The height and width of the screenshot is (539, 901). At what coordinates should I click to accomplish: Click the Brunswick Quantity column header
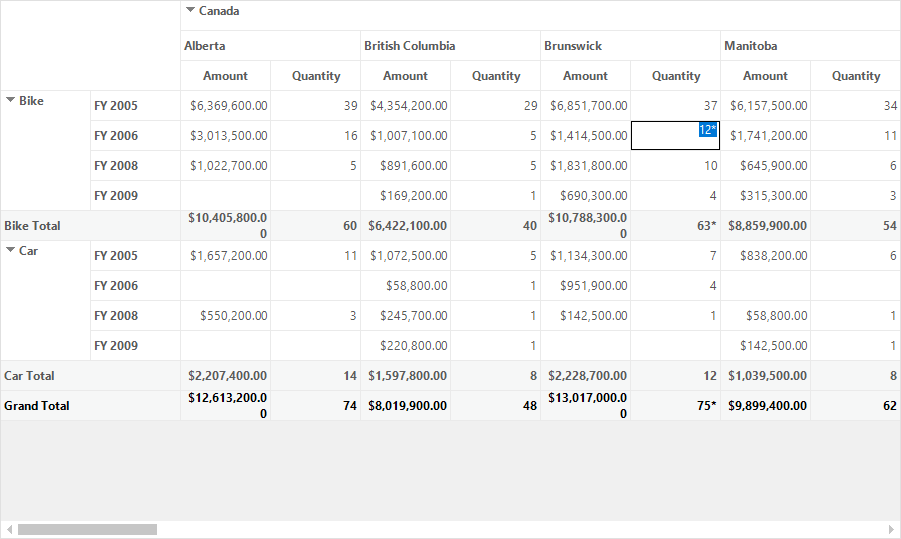[675, 75]
